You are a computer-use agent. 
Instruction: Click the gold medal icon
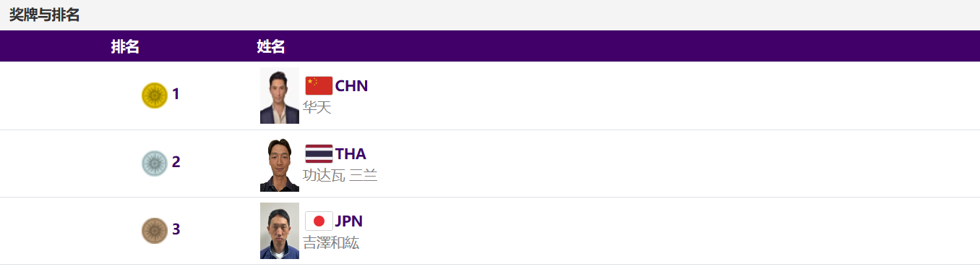coord(155,96)
